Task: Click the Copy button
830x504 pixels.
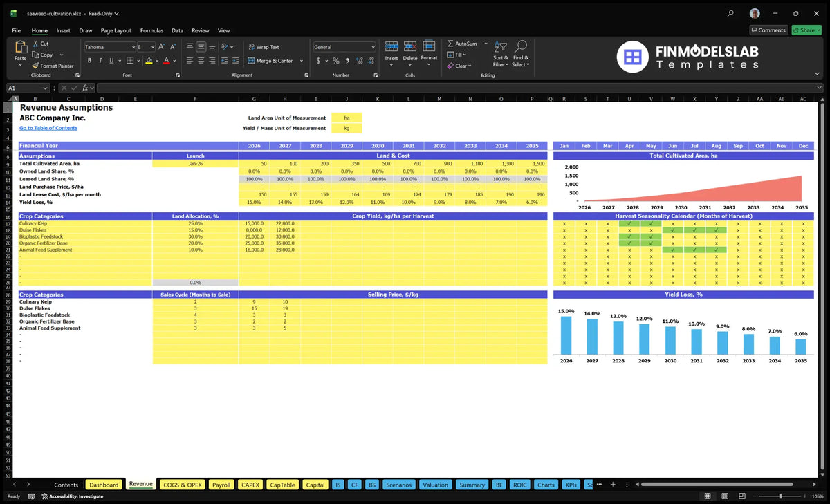Action: (43, 55)
